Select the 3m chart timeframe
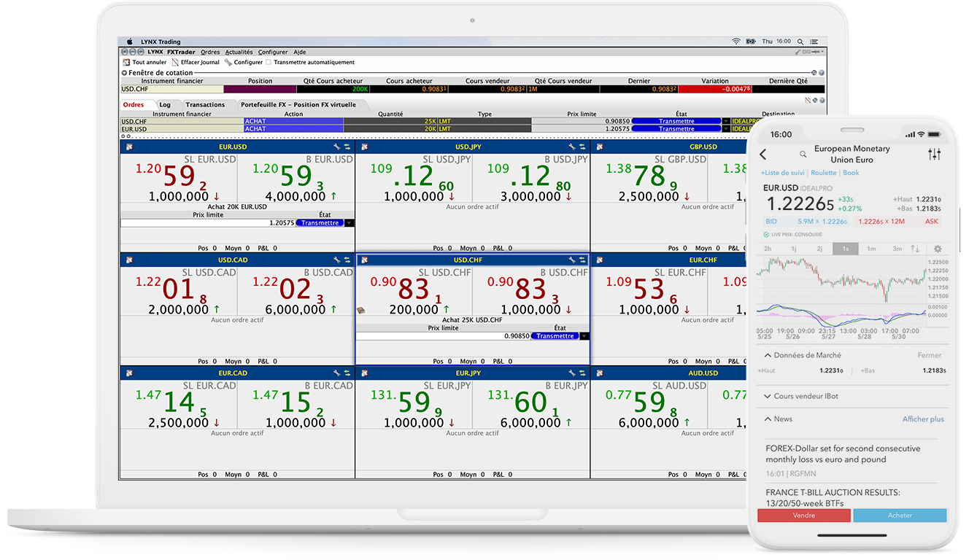This screenshot has width=969, height=560. (897, 249)
